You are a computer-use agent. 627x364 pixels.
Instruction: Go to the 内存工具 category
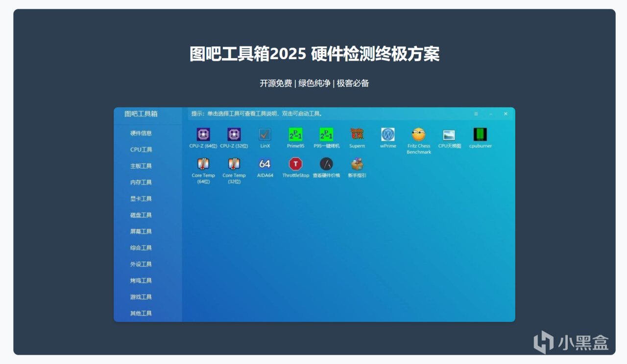pos(141,182)
